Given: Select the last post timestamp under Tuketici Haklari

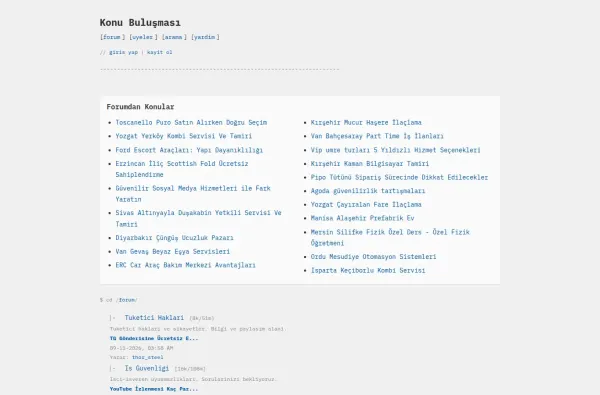Looking at the screenshot, I should (x=141, y=348).
